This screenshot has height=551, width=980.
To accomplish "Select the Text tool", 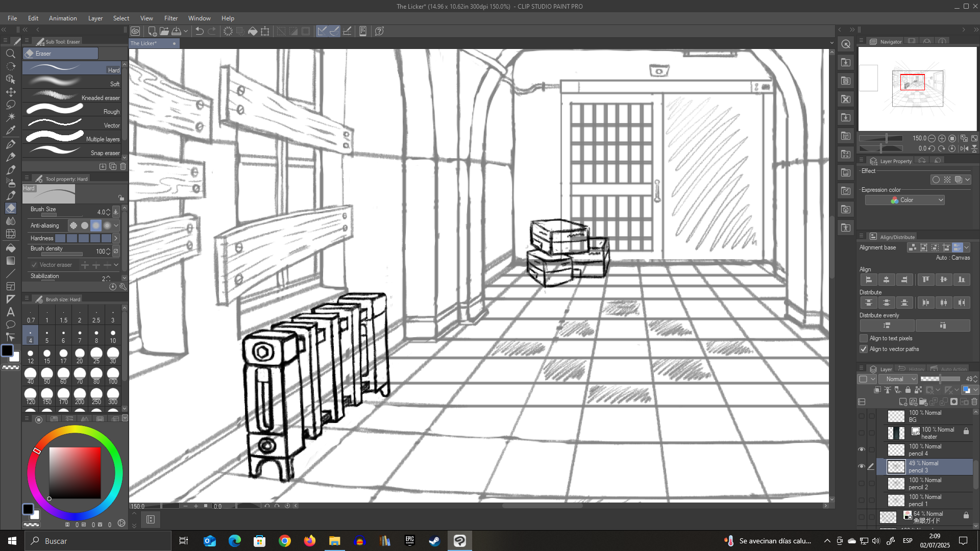I will coord(10,312).
